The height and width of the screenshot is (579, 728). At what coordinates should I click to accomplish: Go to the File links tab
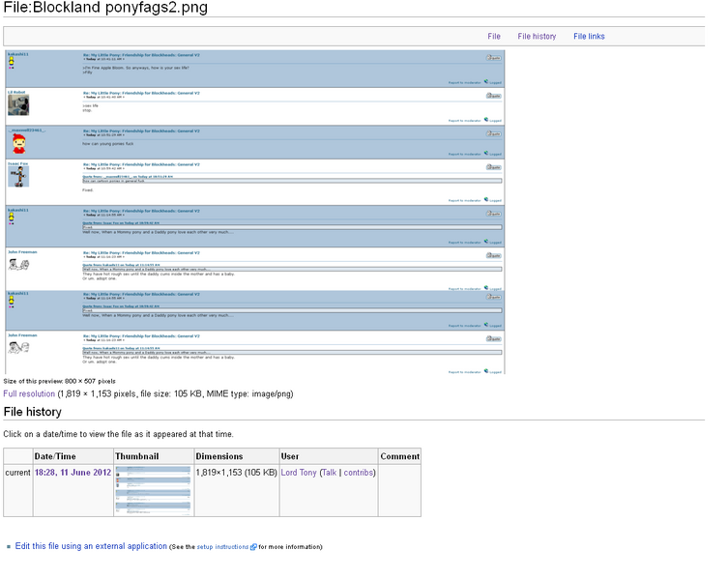[589, 37]
